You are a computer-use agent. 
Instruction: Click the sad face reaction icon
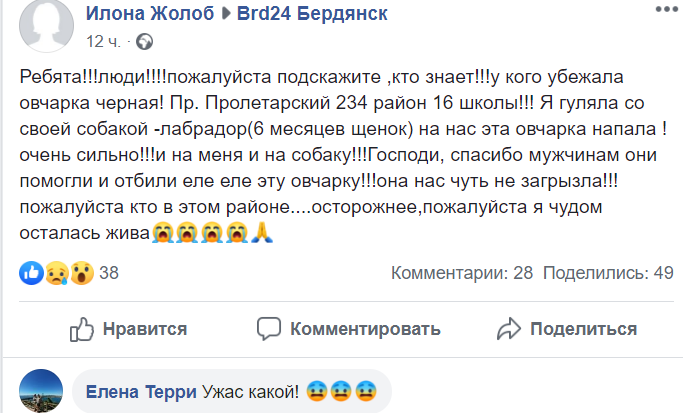(56, 272)
